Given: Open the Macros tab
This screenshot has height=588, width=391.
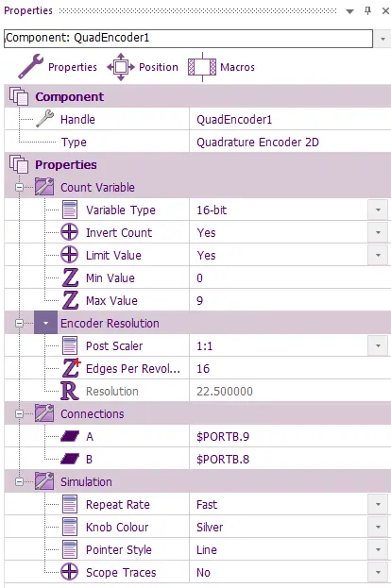Looking at the screenshot, I should (x=221, y=67).
